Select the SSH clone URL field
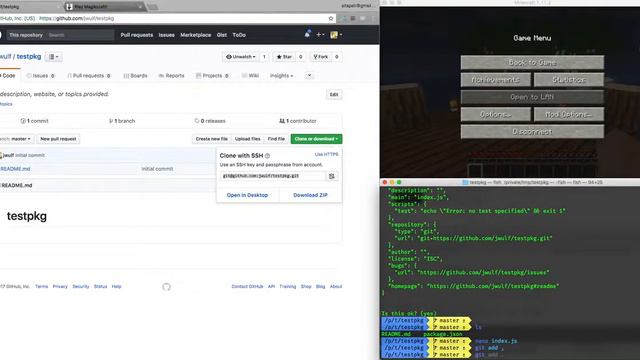The width and height of the screenshot is (640, 360). coord(273,176)
